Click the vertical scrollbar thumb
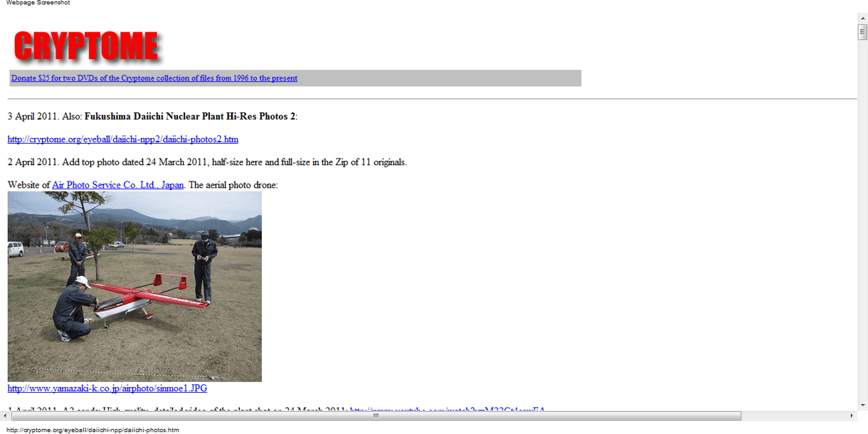The width and height of the screenshot is (868, 434). pyautogui.click(x=862, y=31)
